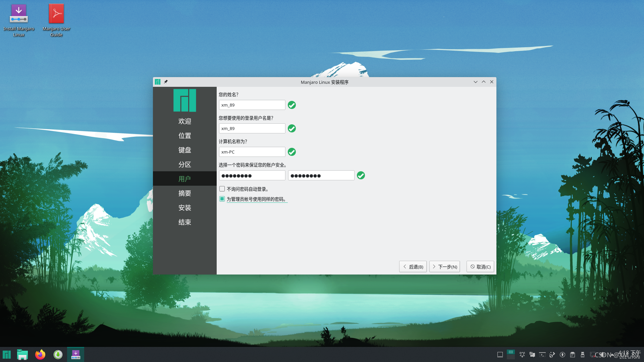Focus the full name field with xm_89
This screenshot has width=644, height=362.
point(252,105)
